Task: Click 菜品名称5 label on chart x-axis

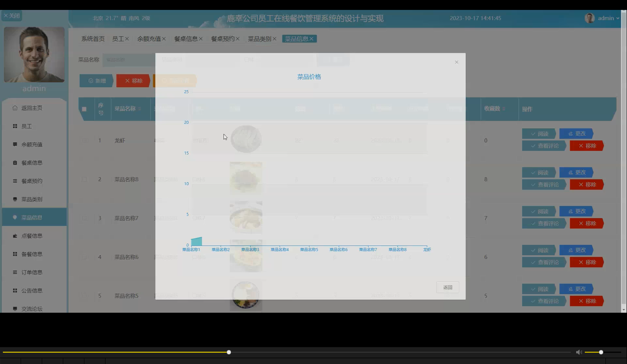Action: [309, 249]
